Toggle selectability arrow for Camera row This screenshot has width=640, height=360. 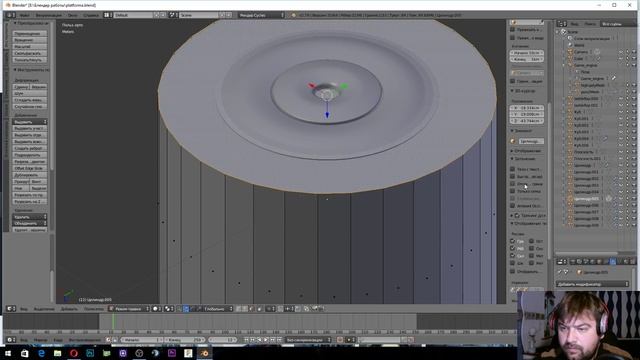[627, 52]
